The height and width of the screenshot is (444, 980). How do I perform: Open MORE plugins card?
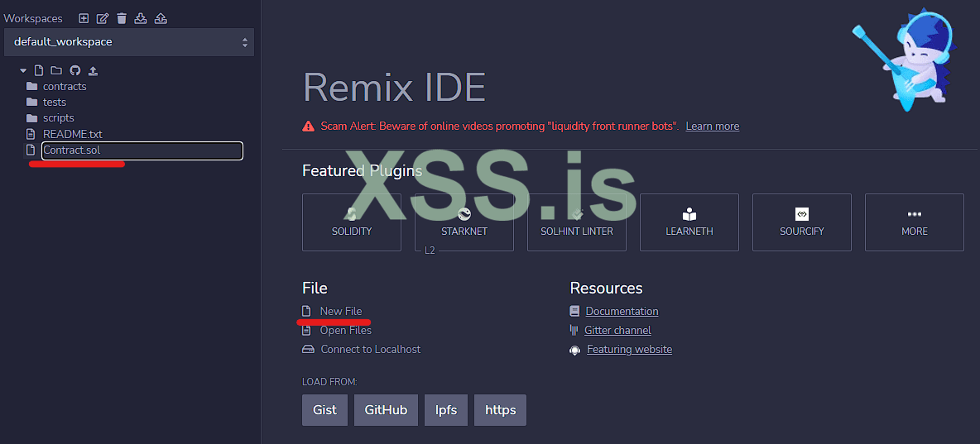[x=915, y=222]
